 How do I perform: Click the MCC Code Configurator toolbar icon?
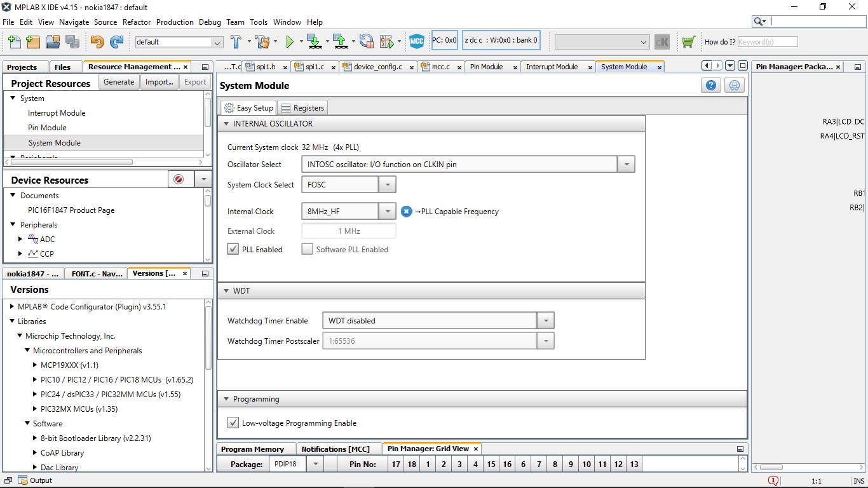(416, 42)
